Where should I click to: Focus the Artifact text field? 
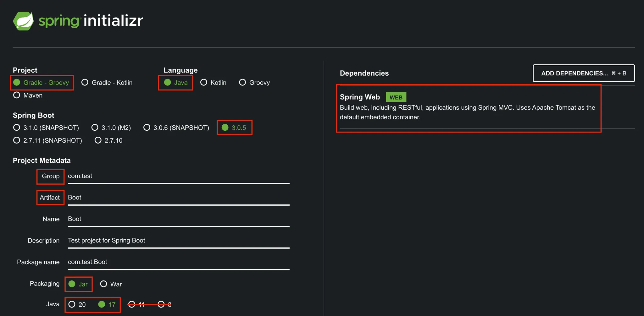179,198
